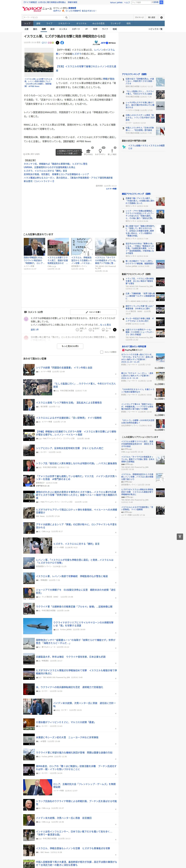Click the AFP=時事 source link below article

point(111,189)
